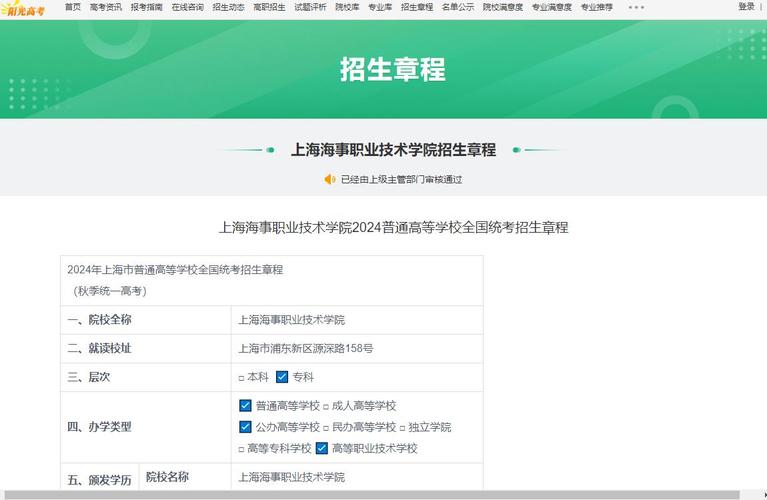
Task: Toggle the 民办高等学校 checkbox
Action: tap(326, 429)
